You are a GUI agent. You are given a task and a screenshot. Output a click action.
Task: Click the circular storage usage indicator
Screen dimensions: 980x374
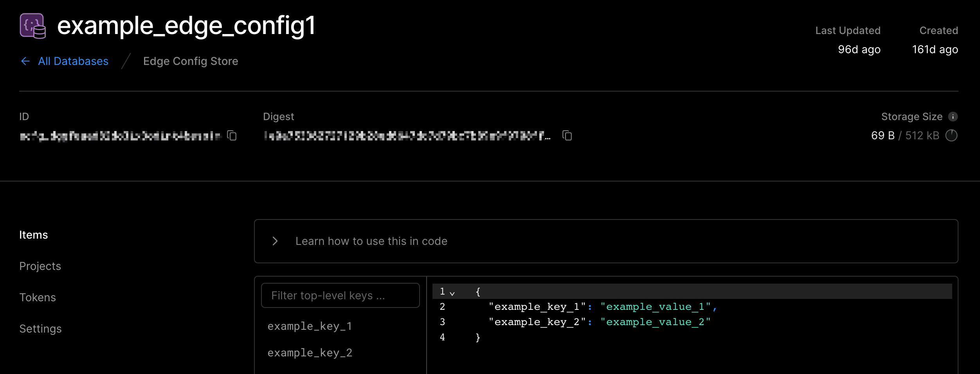(951, 135)
